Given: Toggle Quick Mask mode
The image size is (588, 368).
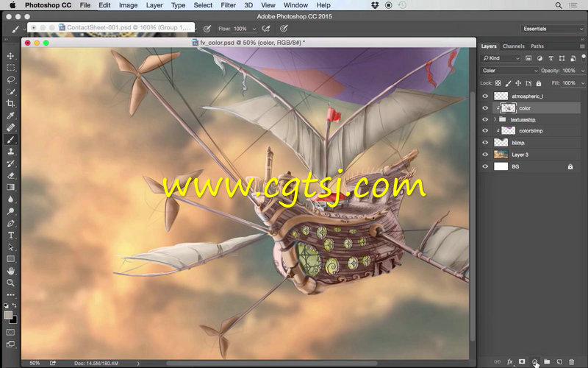Looking at the screenshot, I should [10, 333].
